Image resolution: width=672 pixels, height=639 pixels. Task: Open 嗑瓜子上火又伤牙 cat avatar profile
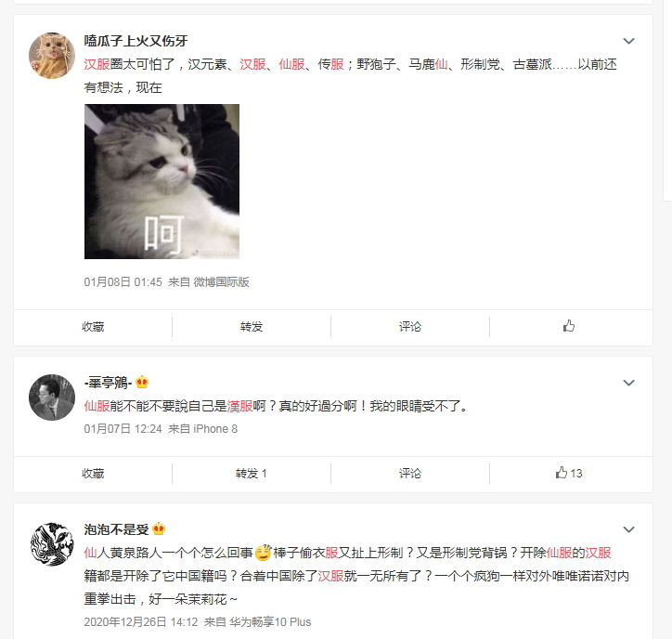click(x=52, y=56)
